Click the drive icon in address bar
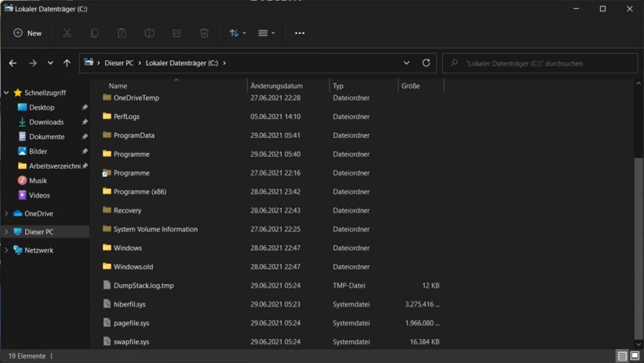 pyautogui.click(x=89, y=62)
